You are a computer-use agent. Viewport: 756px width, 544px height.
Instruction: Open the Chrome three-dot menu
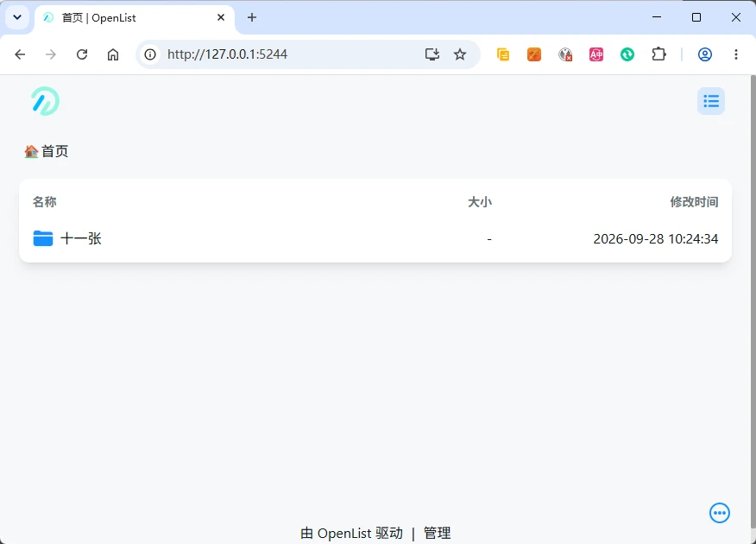coord(736,54)
